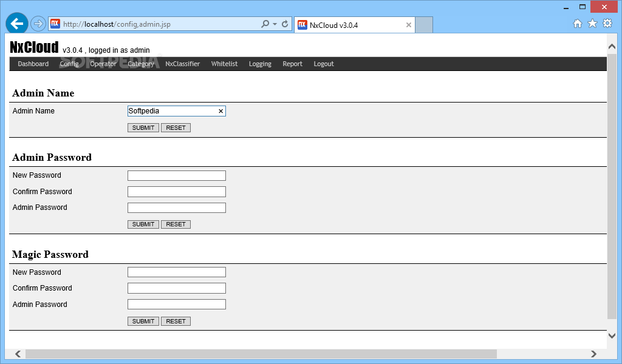Submit the Magic Password form
Image resolution: width=622 pixels, height=364 pixels.
pos(143,321)
